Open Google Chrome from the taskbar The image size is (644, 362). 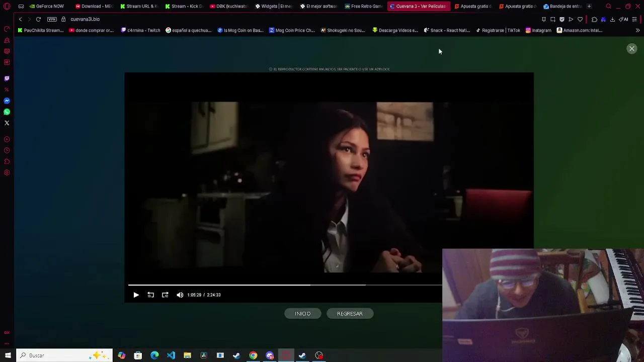[x=253, y=355]
